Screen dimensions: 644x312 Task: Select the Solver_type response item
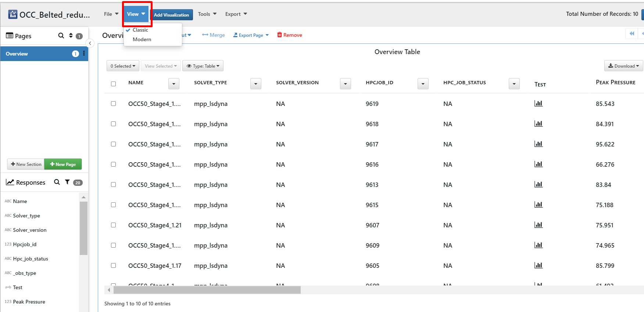point(26,216)
